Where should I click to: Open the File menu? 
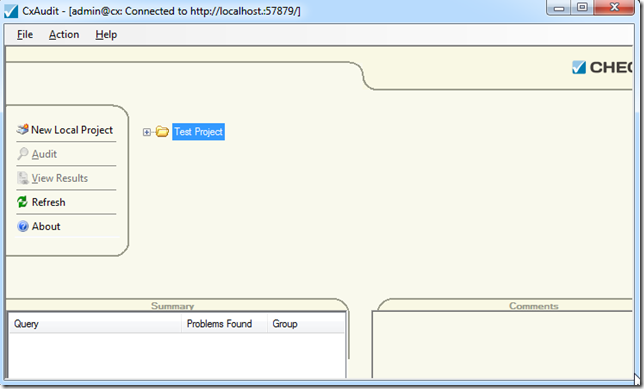[25, 35]
